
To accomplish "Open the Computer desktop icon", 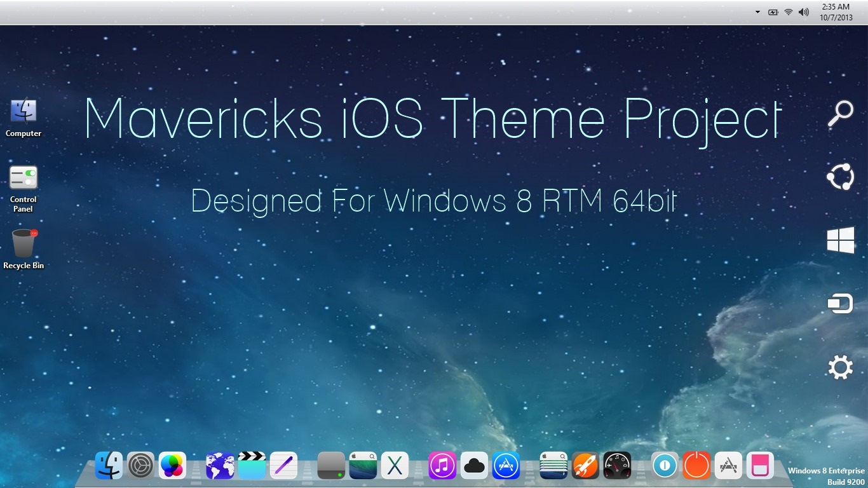I will pyautogui.click(x=24, y=118).
